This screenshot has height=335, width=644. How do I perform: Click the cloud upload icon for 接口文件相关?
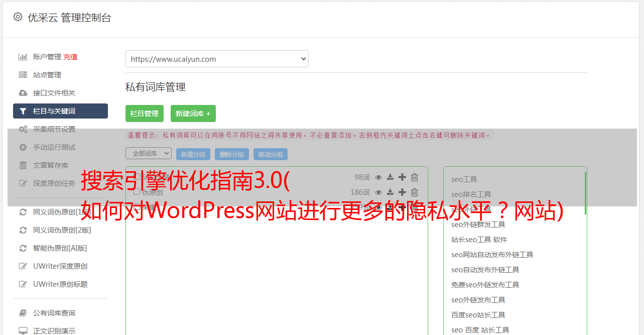tap(23, 93)
